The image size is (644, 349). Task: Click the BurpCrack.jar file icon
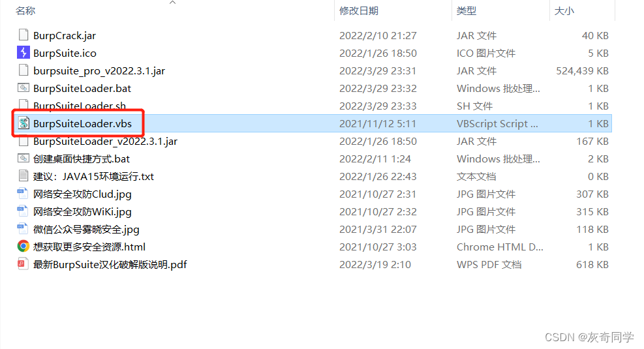click(23, 35)
